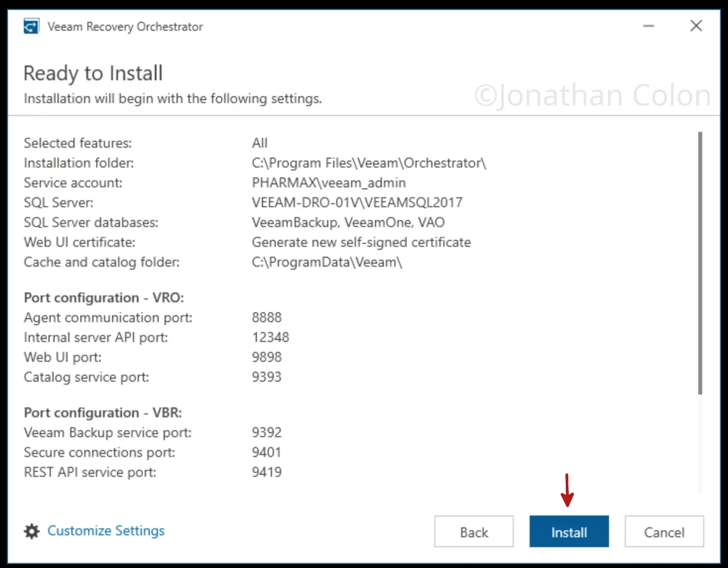Click the 'Veeam Backup service port:' label
Viewport: 728px width, 568px height.
108,433
